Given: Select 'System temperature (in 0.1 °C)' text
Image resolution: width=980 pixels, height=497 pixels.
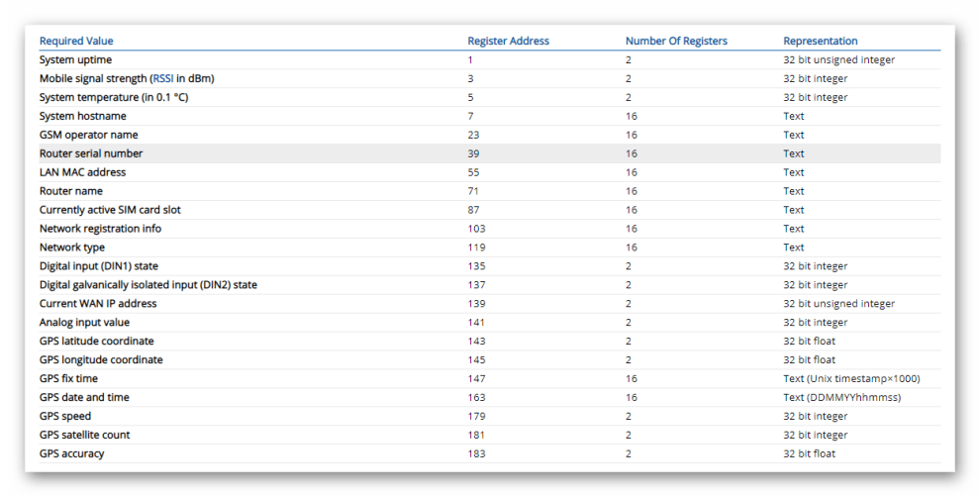Looking at the screenshot, I should [114, 98].
